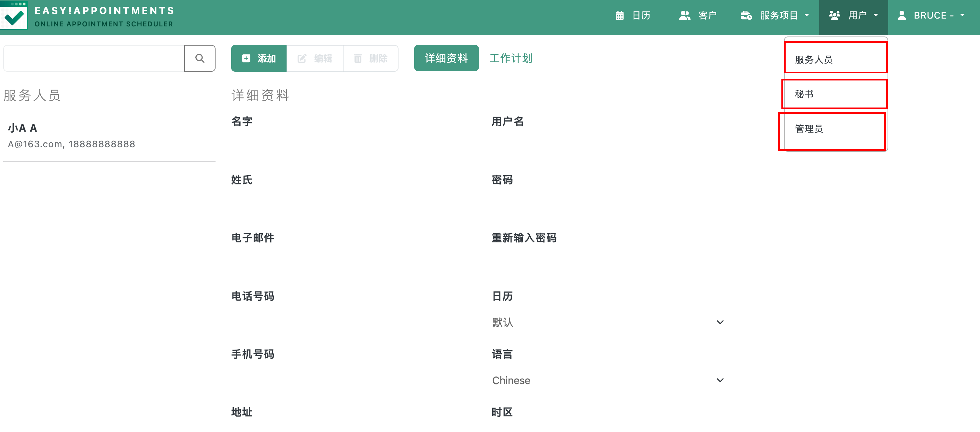Click the Easy!Appointments checkmark logo

[14, 16]
